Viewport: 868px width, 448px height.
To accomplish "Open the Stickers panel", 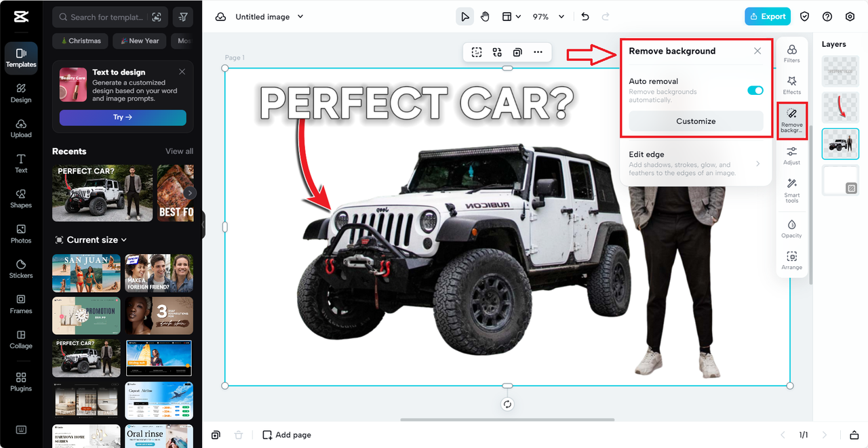I will coord(21,269).
